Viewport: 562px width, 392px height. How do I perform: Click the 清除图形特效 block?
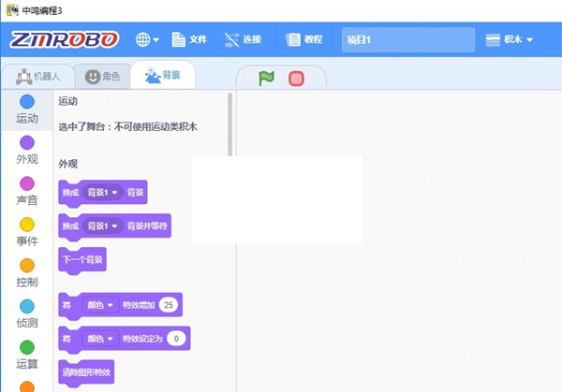[86, 372]
